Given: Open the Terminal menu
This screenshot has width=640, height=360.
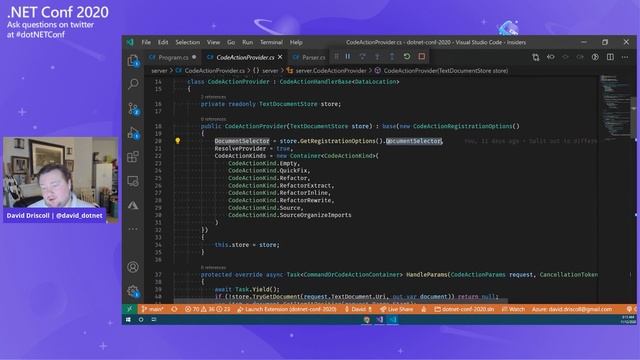Looking at the screenshot, I should [x=271, y=42].
